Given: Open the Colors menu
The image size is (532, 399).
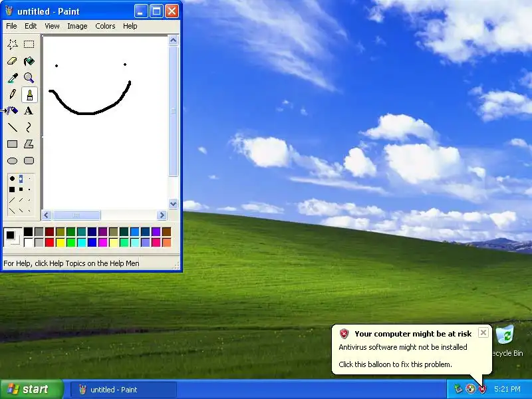Looking at the screenshot, I should [105, 26].
